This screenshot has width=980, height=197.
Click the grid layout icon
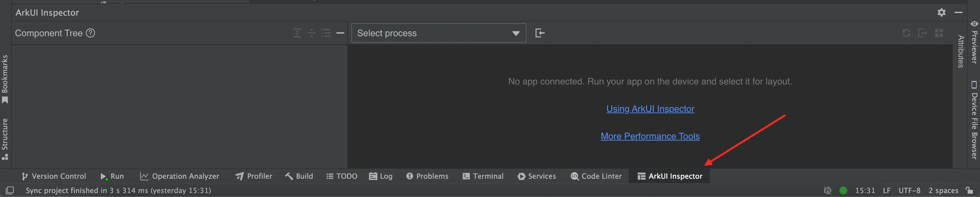[x=939, y=33]
